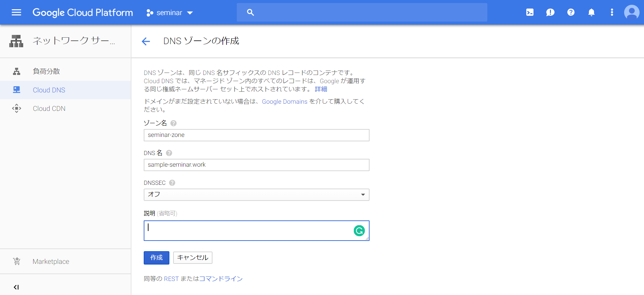This screenshot has width=644, height=295.
Task: Open the 詳細 link
Action: [321, 89]
